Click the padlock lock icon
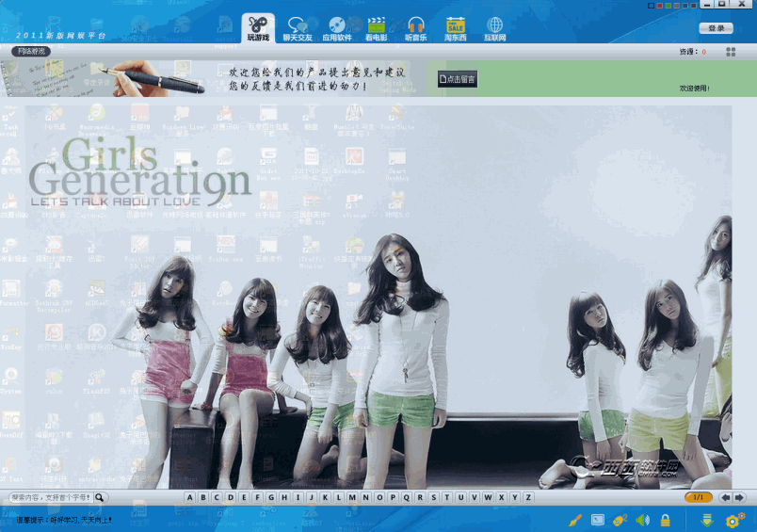 click(x=666, y=520)
